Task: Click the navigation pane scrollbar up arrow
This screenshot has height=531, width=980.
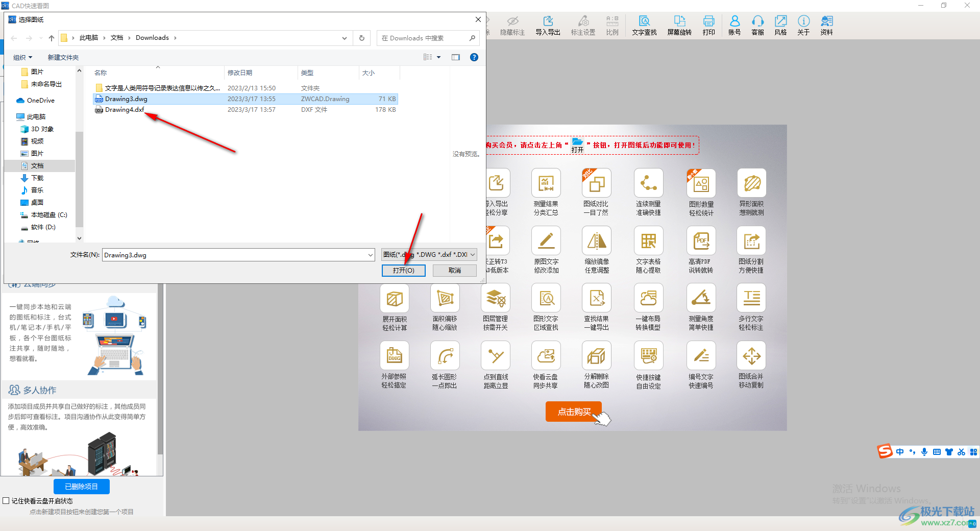Action: pos(79,70)
